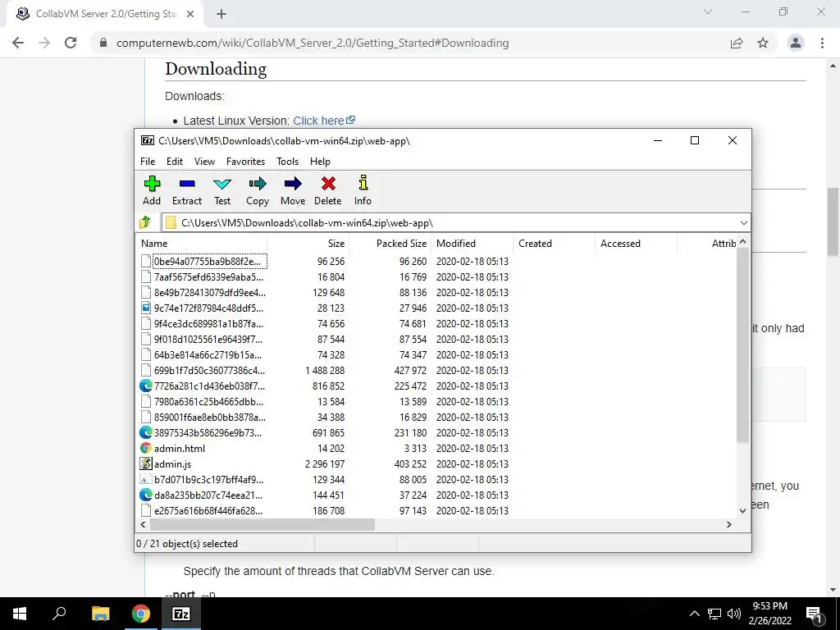840x630 pixels.
Task: Open Chrome three-dot menu
Action: pos(822,43)
